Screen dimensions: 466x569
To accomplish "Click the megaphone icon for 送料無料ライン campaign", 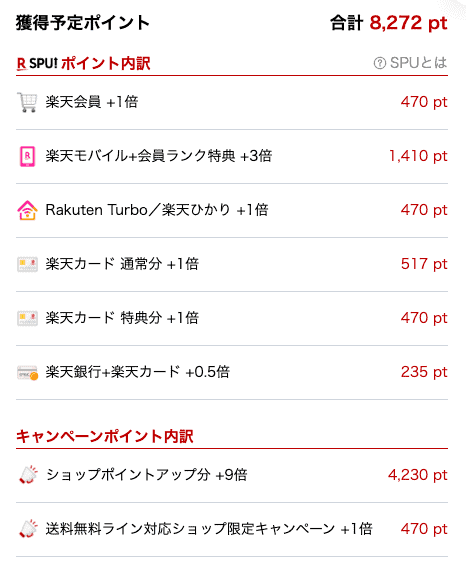I will [x=28, y=528].
